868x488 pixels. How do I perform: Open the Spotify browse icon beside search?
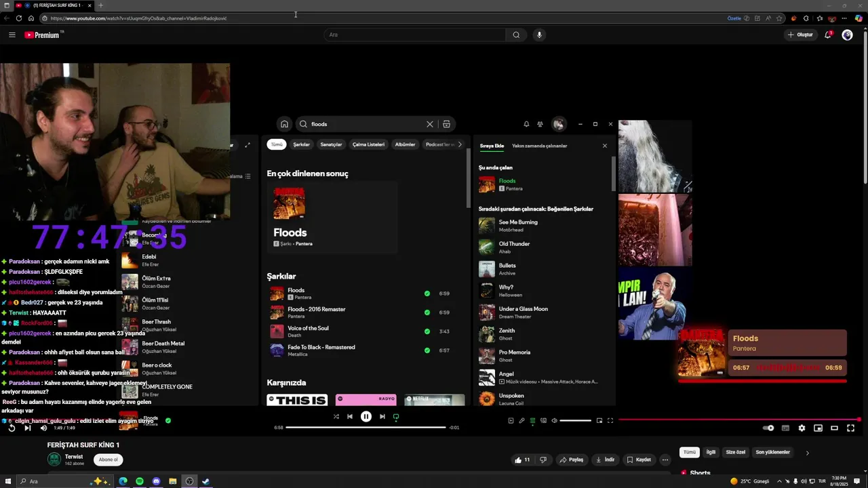click(446, 124)
